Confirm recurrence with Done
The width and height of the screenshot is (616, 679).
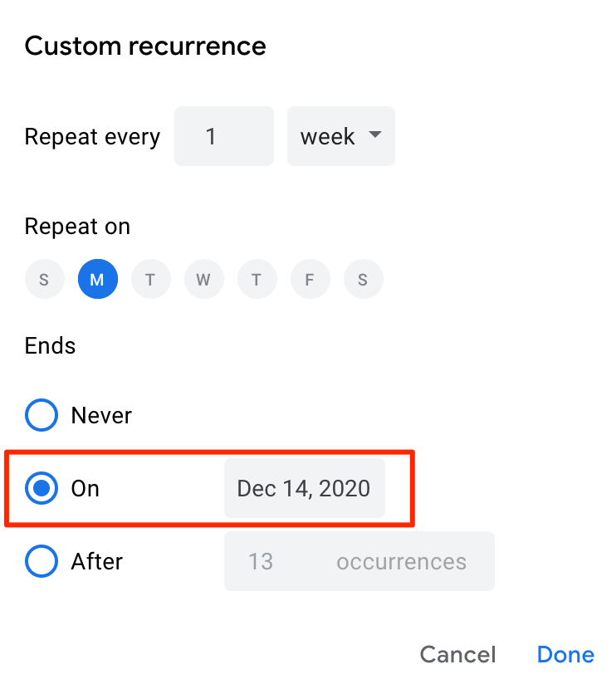(x=565, y=654)
